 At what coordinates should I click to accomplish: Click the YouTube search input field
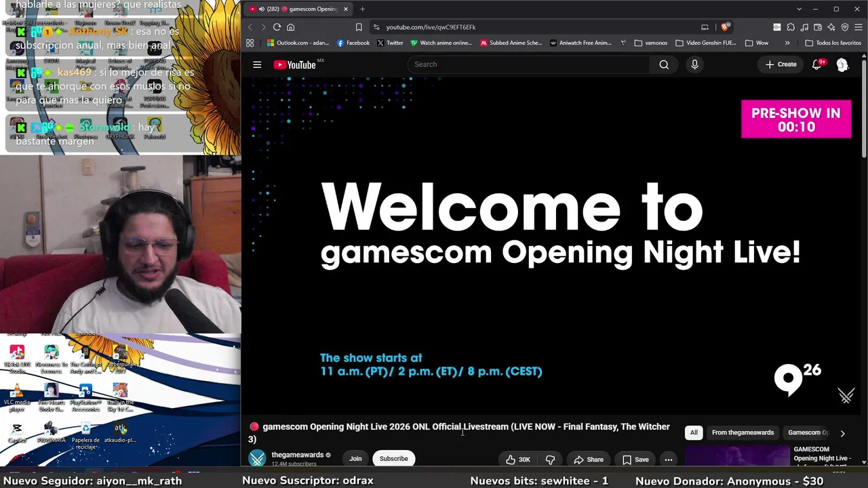point(529,64)
